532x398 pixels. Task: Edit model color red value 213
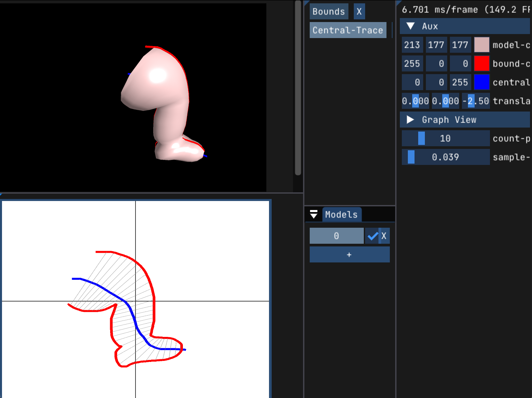tap(412, 45)
